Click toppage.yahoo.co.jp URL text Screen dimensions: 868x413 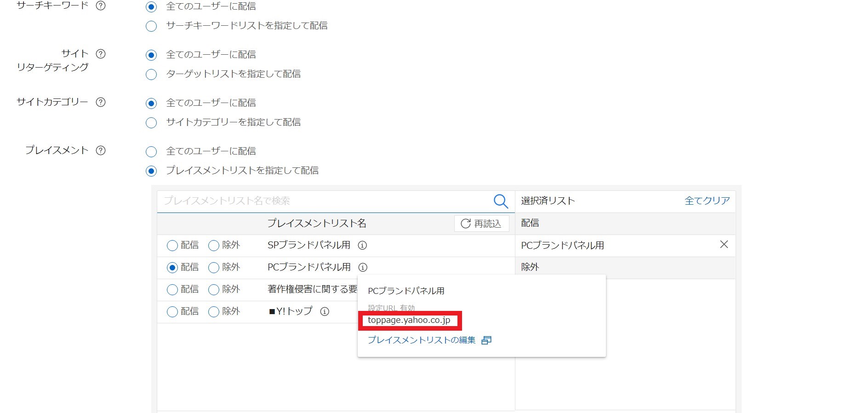409,320
